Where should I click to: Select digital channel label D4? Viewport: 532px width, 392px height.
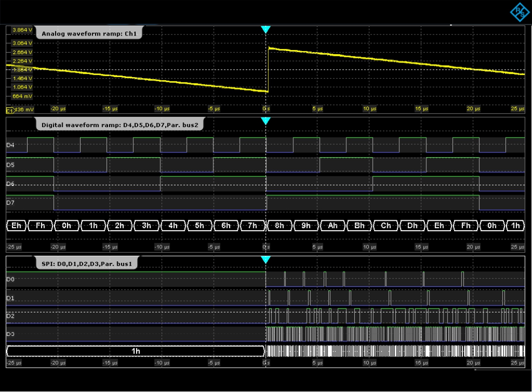10,145
